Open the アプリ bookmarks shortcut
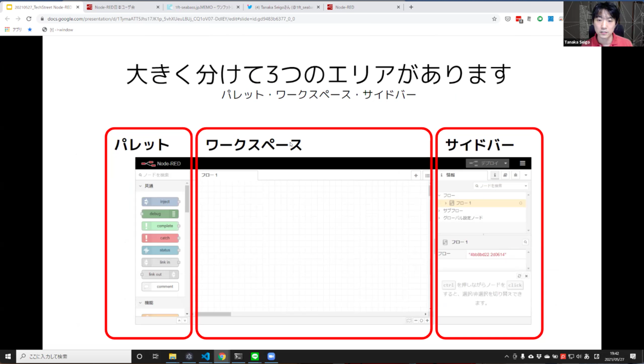This screenshot has height=364, width=644. [x=13, y=29]
